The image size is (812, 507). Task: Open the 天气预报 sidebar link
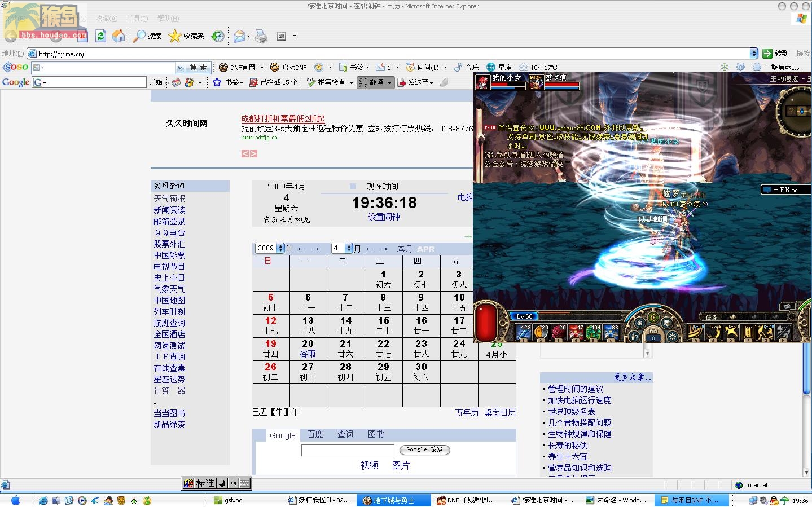169,199
